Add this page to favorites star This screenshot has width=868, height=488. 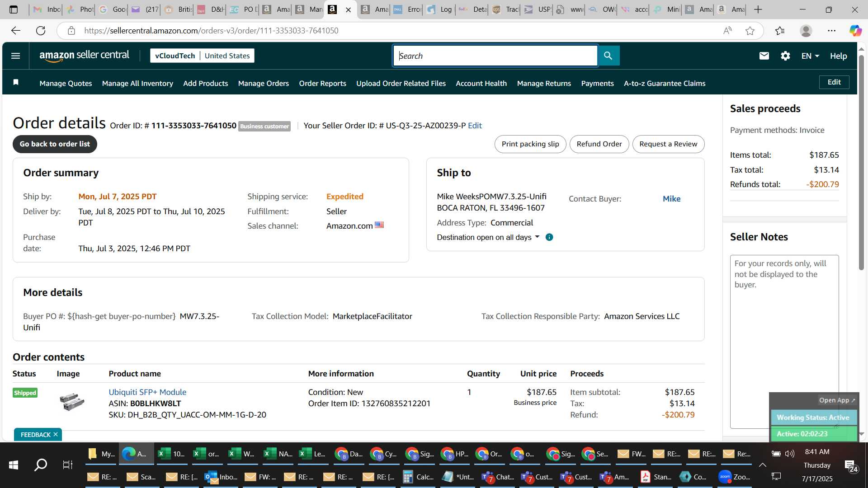[x=750, y=31]
